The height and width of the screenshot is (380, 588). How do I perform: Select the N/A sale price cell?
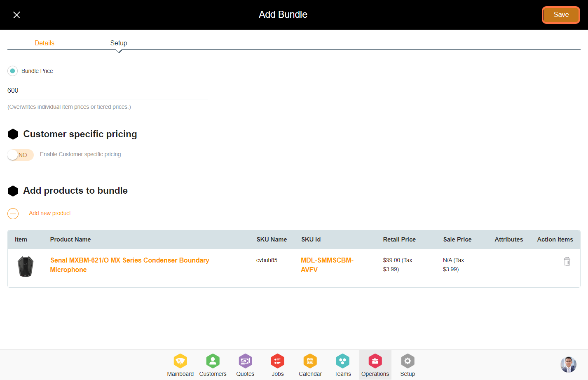coord(453,265)
